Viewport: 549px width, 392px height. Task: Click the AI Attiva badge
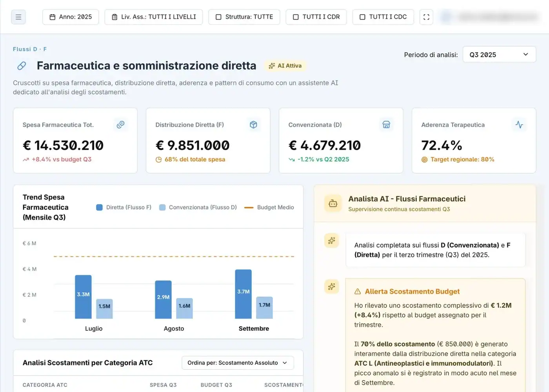click(x=285, y=66)
